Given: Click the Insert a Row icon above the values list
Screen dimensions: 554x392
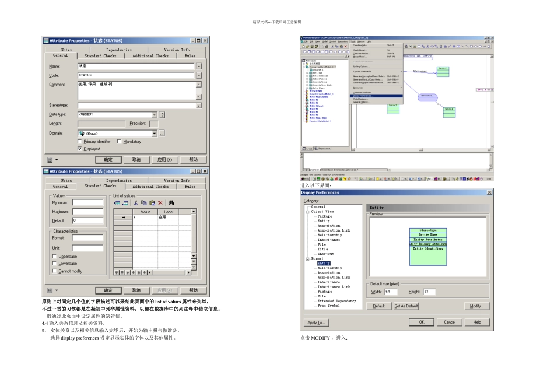Looking at the screenshot, I should (x=117, y=203).
